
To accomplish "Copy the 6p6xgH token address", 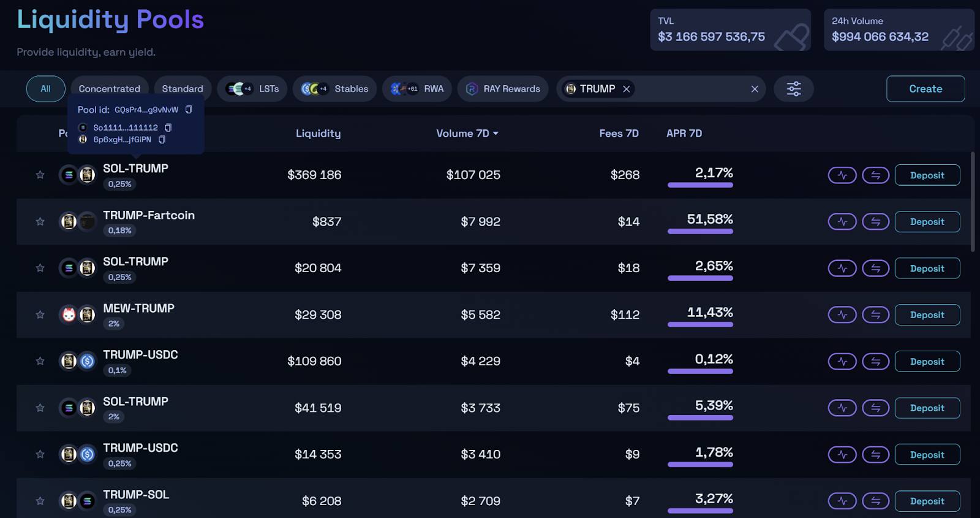I will click(162, 140).
